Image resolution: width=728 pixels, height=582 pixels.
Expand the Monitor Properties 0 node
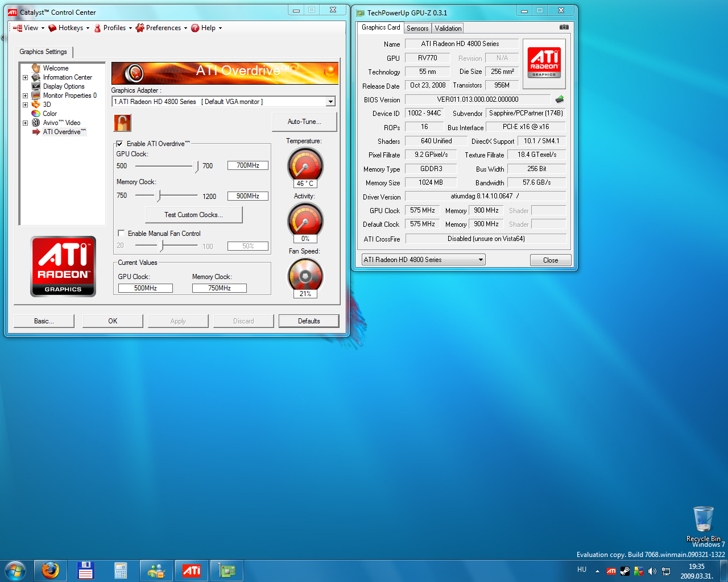[x=25, y=95]
